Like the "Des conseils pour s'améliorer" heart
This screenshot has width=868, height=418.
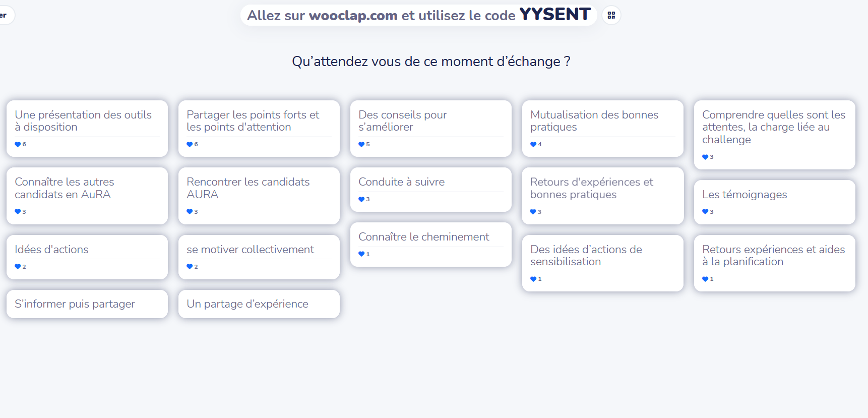point(361,145)
